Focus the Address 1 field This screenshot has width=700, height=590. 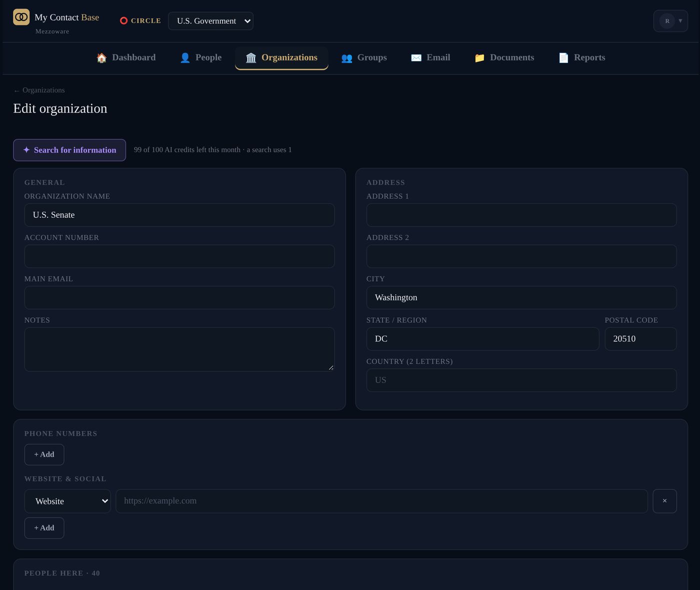coord(521,215)
